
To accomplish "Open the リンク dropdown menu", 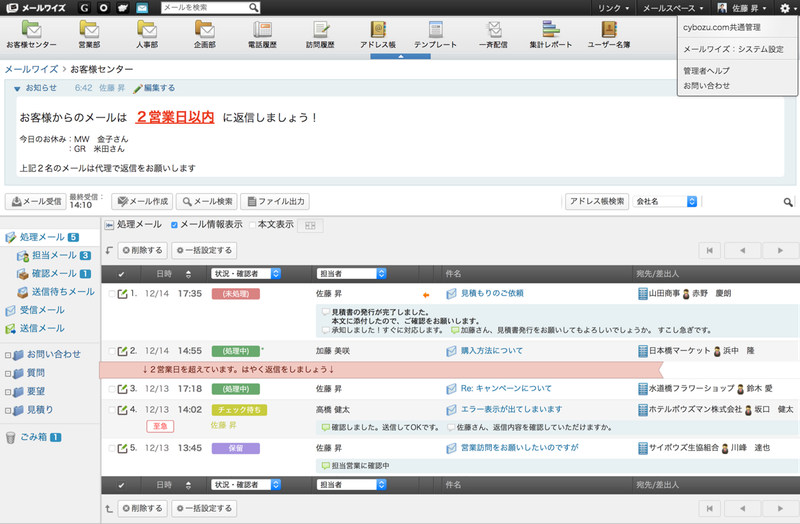I will [613, 8].
